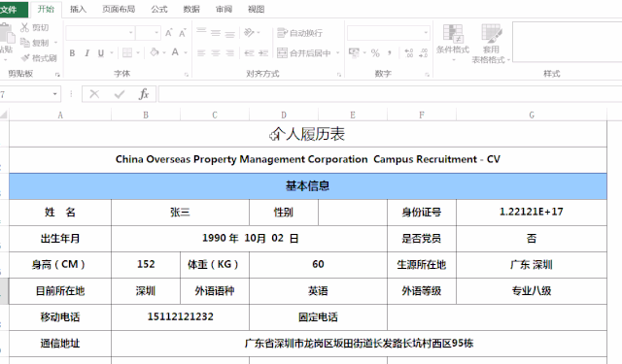622x364 pixels.
Task: Open the number format dropdown
Action: coord(426,33)
